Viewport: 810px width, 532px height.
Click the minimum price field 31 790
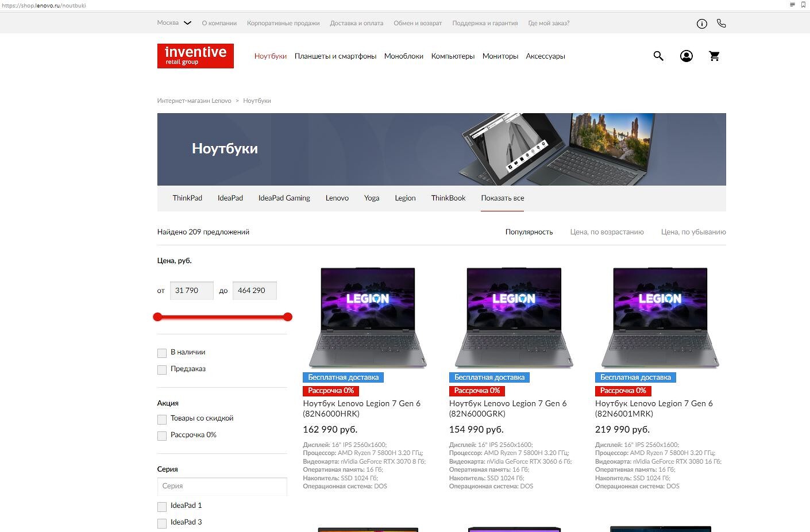[x=192, y=291]
